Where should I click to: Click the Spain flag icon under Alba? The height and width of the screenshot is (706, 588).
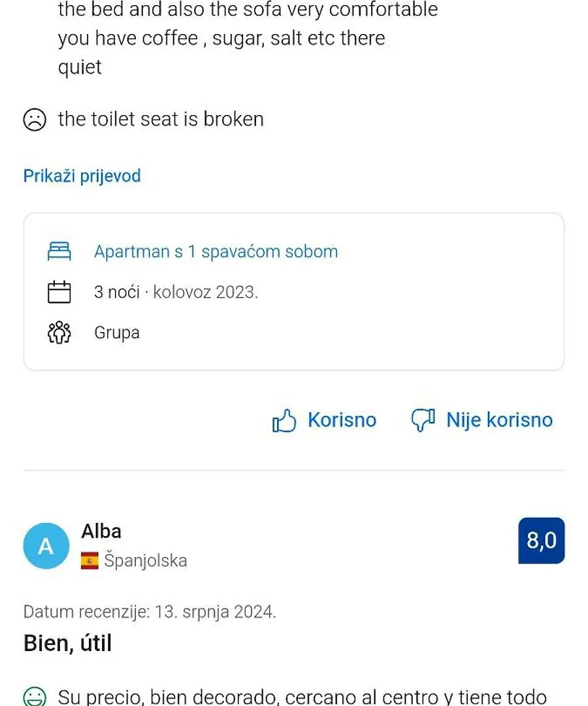tap(90, 561)
